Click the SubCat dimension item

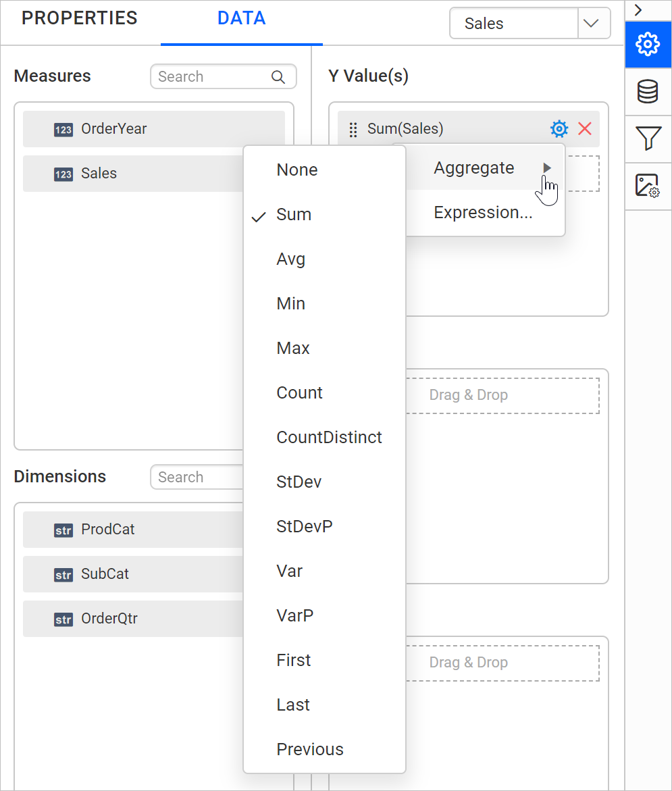pyautogui.click(x=105, y=574)
